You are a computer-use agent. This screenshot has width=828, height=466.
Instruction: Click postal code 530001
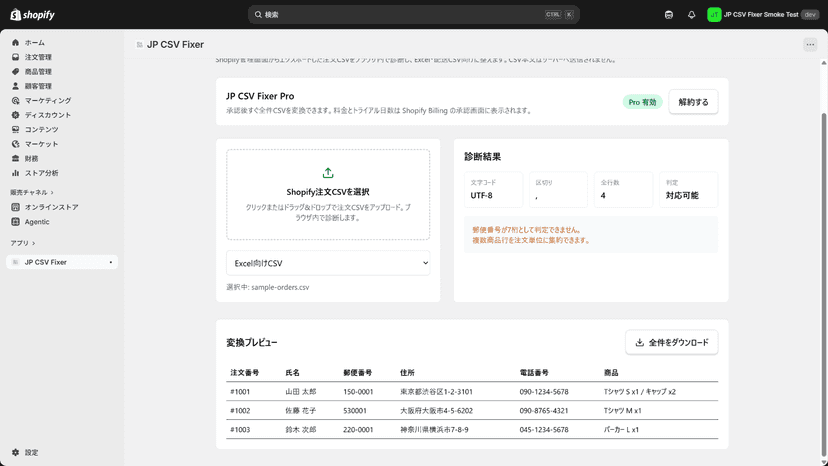pos(355,411)
